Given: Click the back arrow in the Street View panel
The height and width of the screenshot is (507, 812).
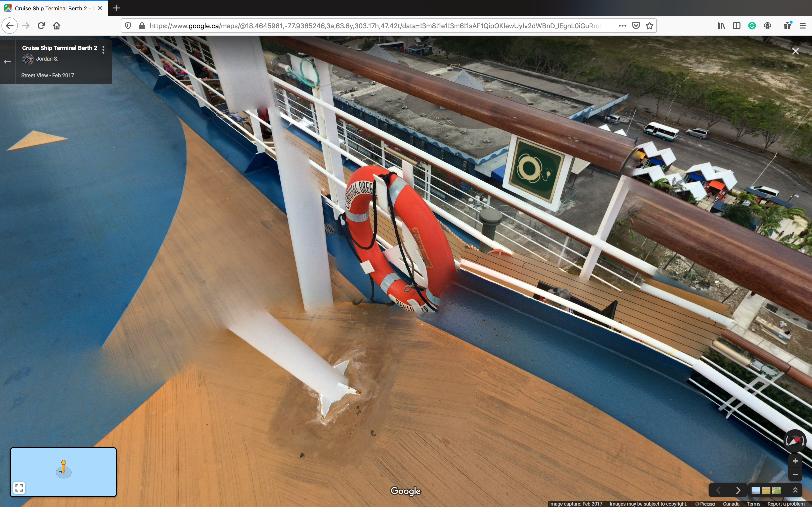Looking at the screenshot, I should click(x=7, y=62).
